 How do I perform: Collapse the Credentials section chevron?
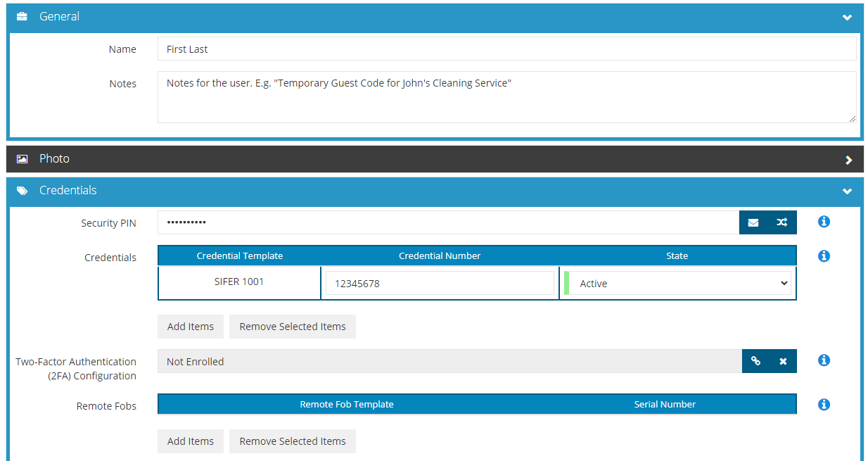(x=847, y=191)
